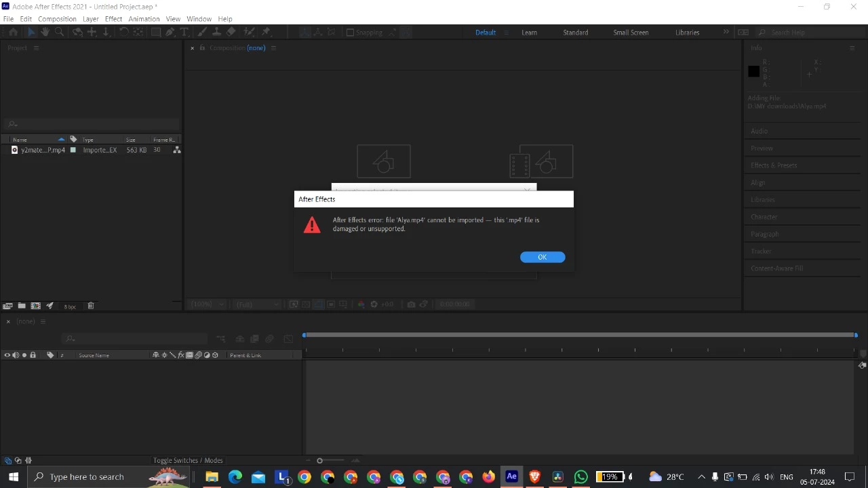Click the fx Effect switch column header
The height and width of the screenshot is (488, 868).
coord(181,355)
